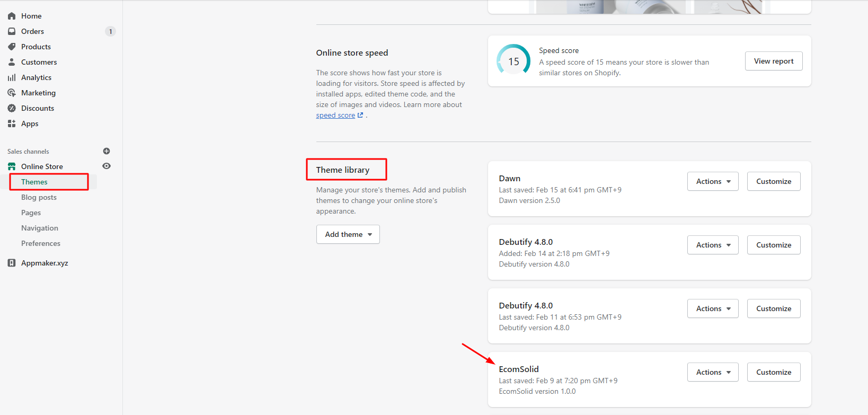Open Marketing section
Image resolution: width=868 pixels, height=415 pixels.
coord(38,93)
